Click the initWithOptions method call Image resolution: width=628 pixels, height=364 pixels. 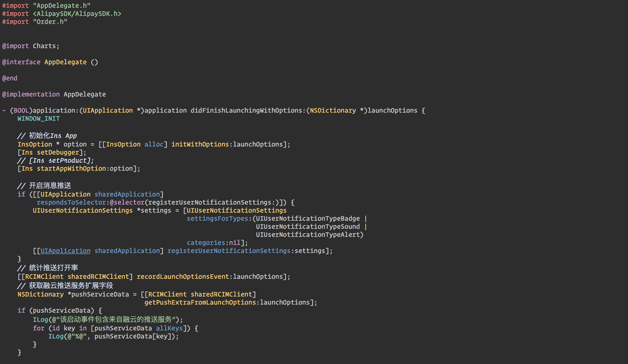200,144
